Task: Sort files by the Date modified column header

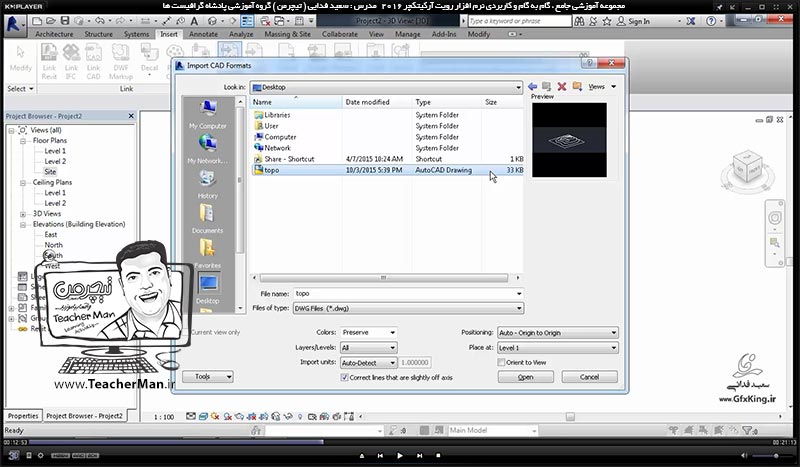Action: tap(377, 102)
